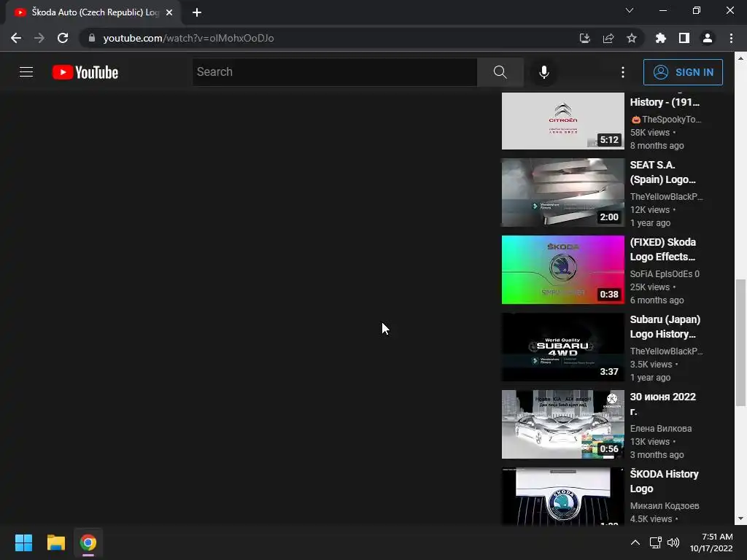Image resolution: width=747 pixels, height=560 pixels.
Task: Click the '6 months ago' text
Action: pyautogui.click(x=657, y=300)
